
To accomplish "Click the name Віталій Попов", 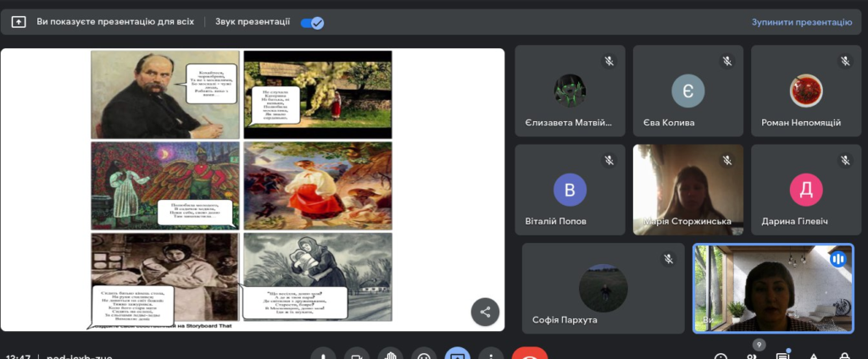I will tap(555, 221).
